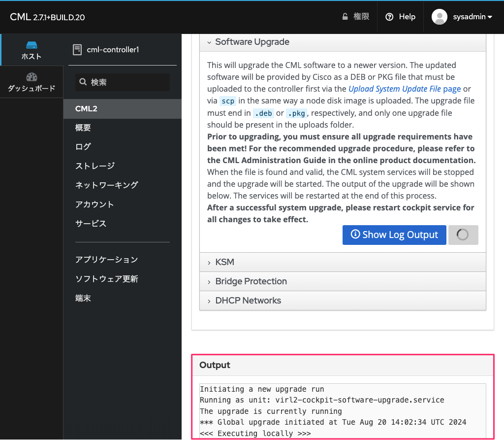Click the cml-controller1 host name
The height and width of the screenshot is (440, 504).
point(113,50)
